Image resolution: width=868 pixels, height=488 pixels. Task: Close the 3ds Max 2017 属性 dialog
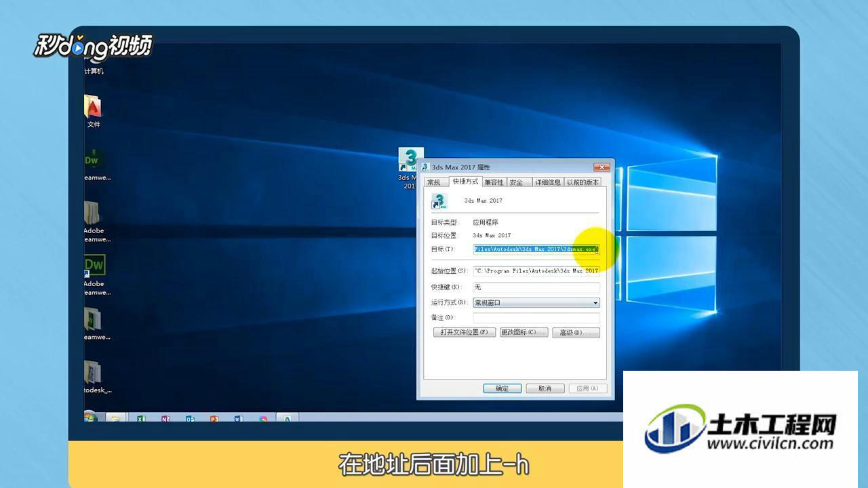[x=601, y=167]
